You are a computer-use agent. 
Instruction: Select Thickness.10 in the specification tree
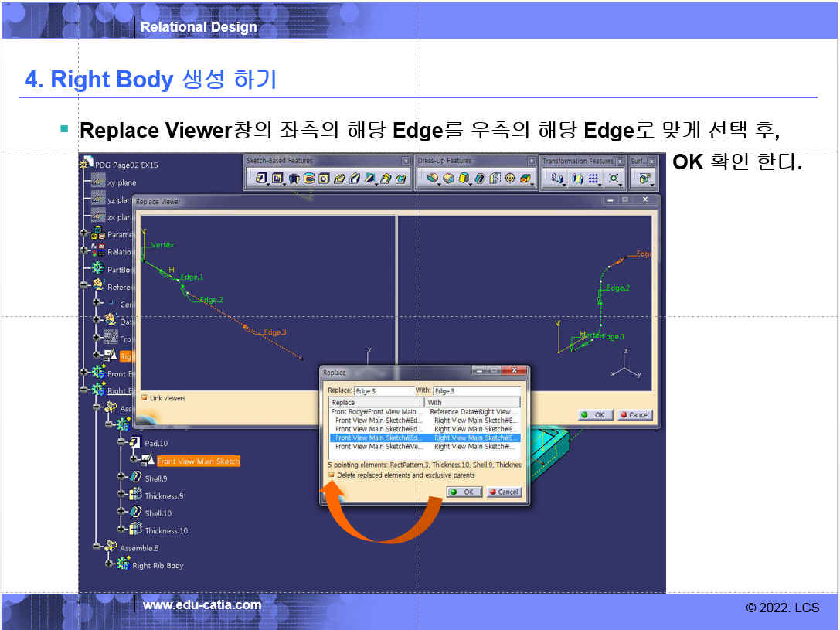point(165,530)
